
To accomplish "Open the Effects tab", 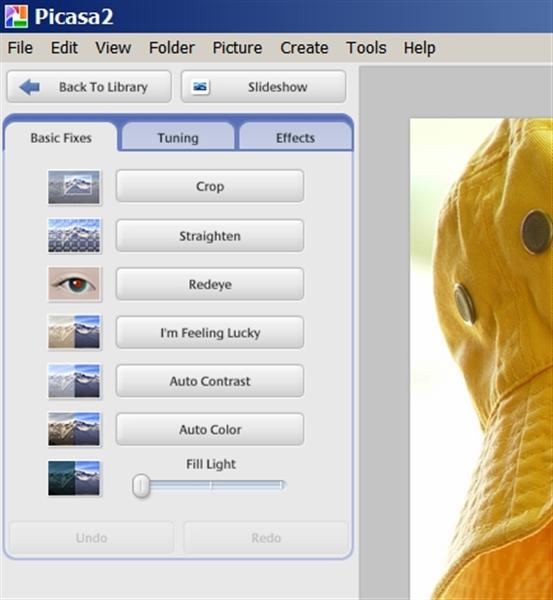I will click(295, 137).
